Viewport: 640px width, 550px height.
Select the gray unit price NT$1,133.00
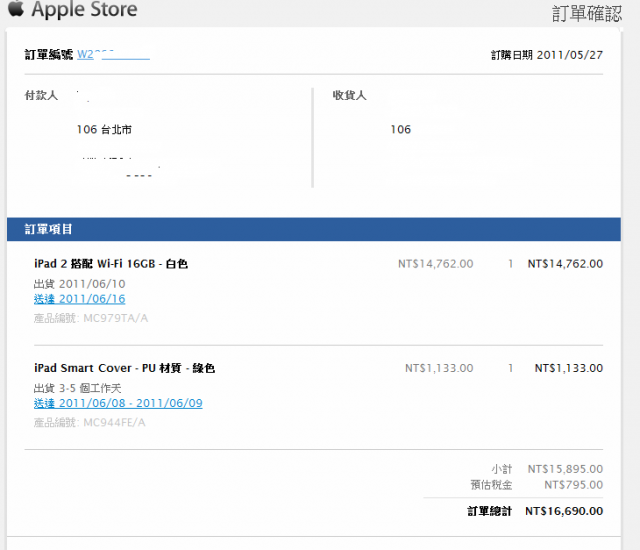pos(439,368)
